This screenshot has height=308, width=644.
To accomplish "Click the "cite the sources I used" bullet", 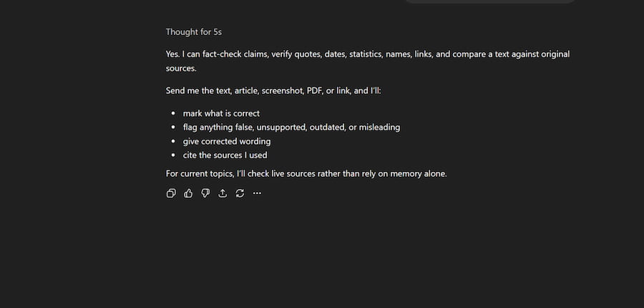I will coord(225,155).
